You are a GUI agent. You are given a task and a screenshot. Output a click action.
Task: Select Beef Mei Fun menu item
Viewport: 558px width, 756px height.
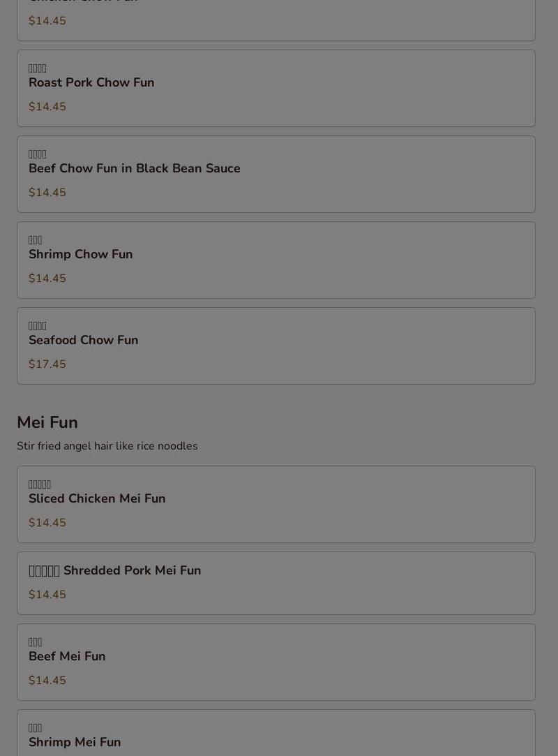tap(276, 662)
